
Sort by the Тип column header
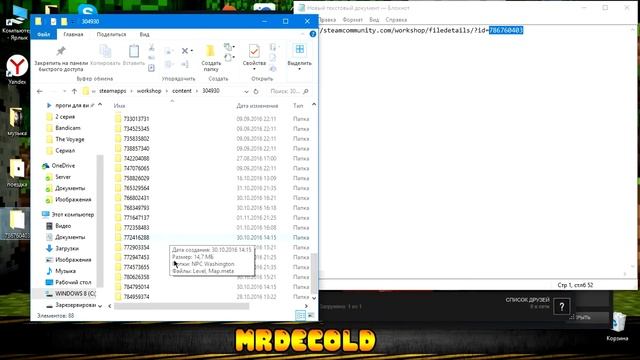298,106
